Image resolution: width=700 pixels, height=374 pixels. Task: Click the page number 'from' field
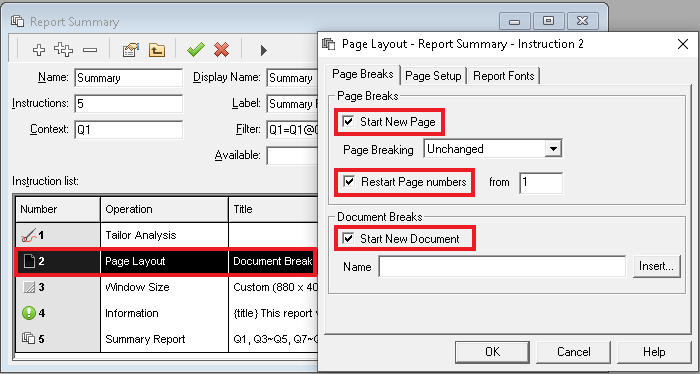tap(541, 183)
